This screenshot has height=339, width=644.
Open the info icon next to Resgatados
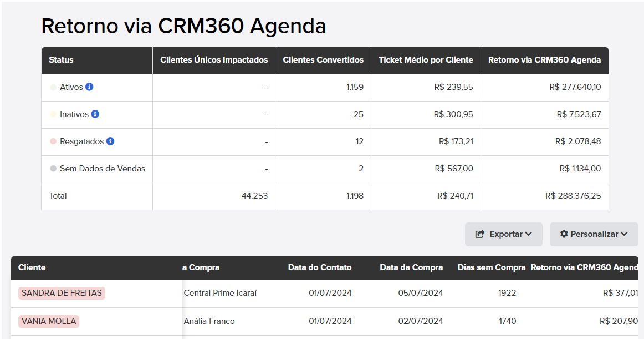click(x=110, y=141)
